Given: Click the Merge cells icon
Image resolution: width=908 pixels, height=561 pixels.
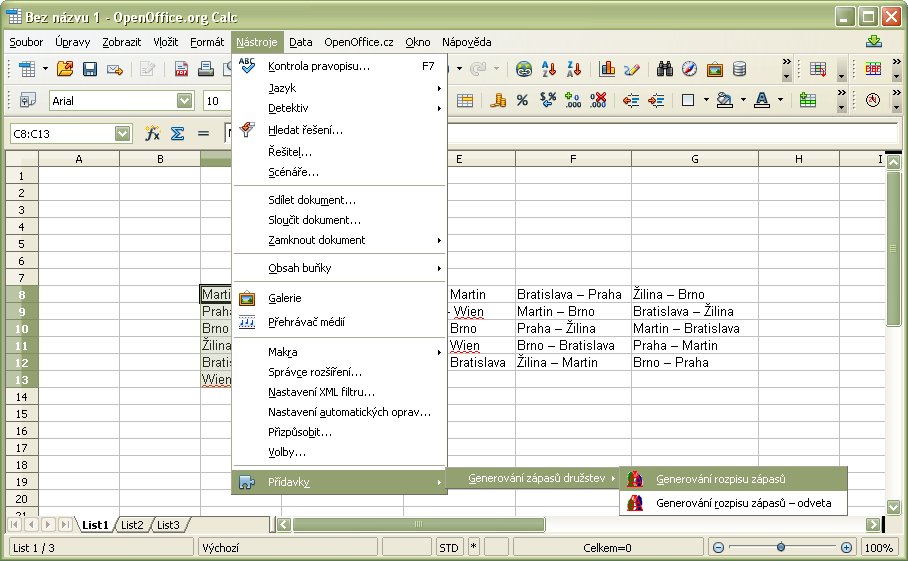Looking at the screenshot, I should click(x=465, y=101).
